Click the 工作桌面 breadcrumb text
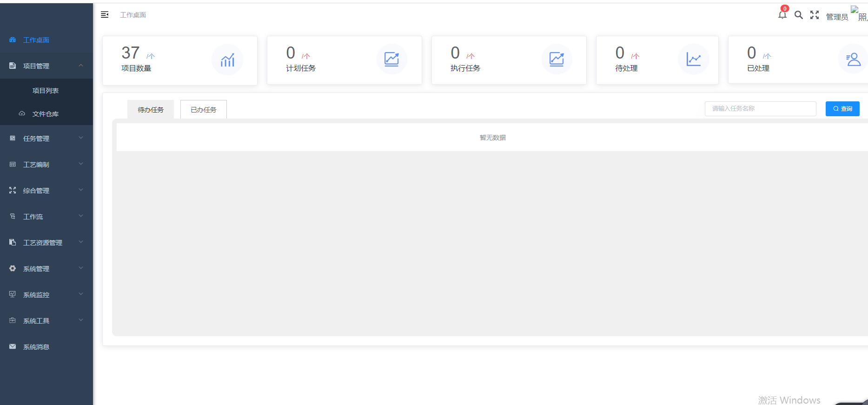868x405 pixels. [x=133, y=15]
